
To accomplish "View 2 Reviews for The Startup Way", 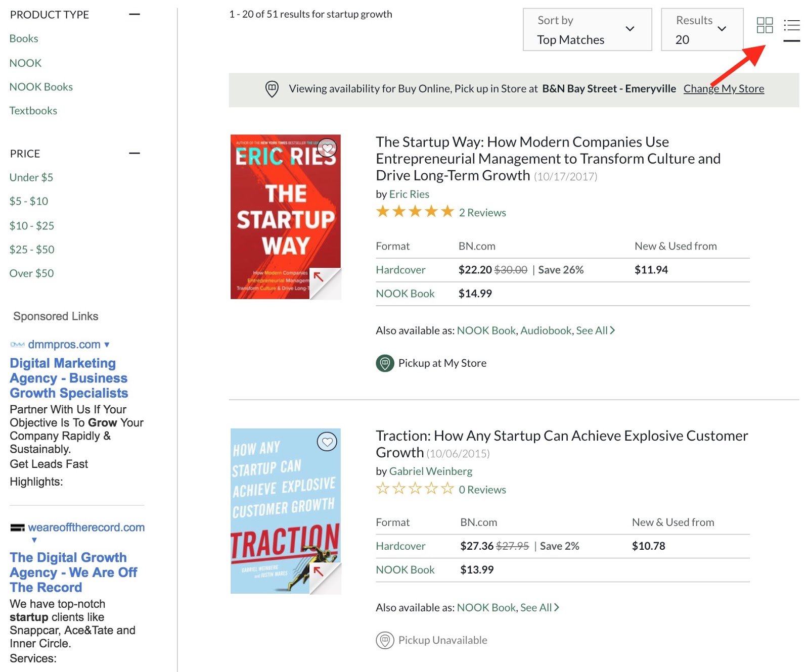I will tap(482, 213).
